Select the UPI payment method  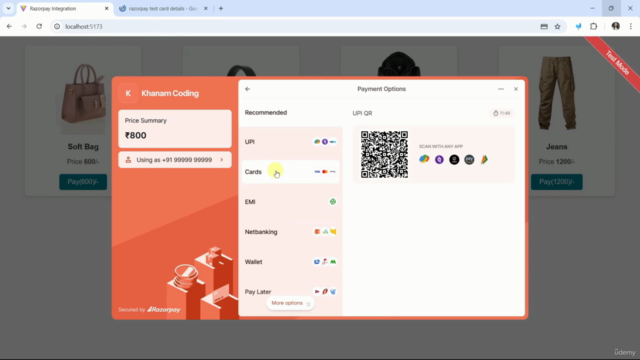291,142
